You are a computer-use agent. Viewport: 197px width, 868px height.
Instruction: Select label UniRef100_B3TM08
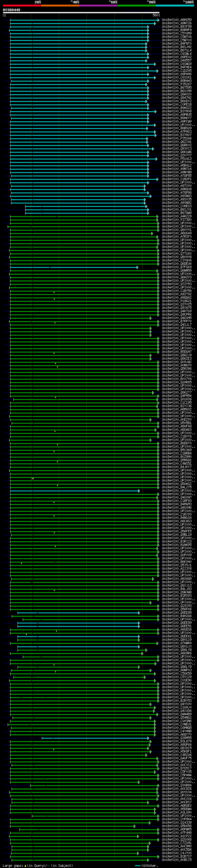click(x=177, y=111)
